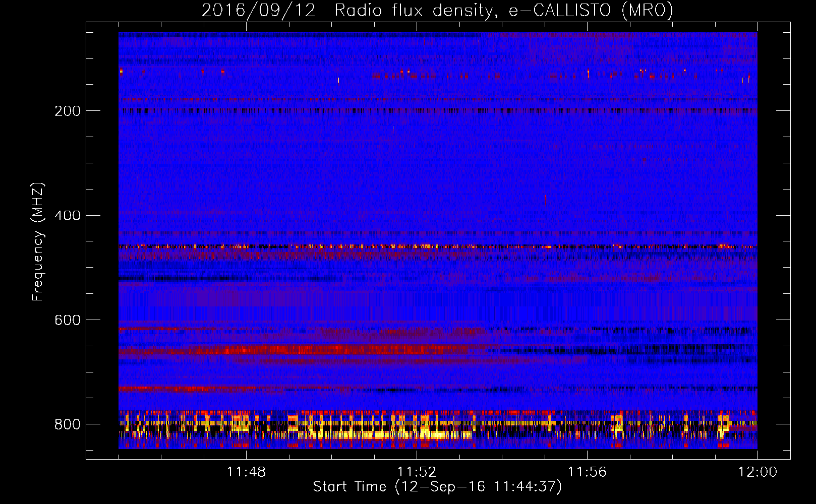This screenshot has height=504, width=816.
Task: Click the 200 frequency tick label
Action: 68,111
